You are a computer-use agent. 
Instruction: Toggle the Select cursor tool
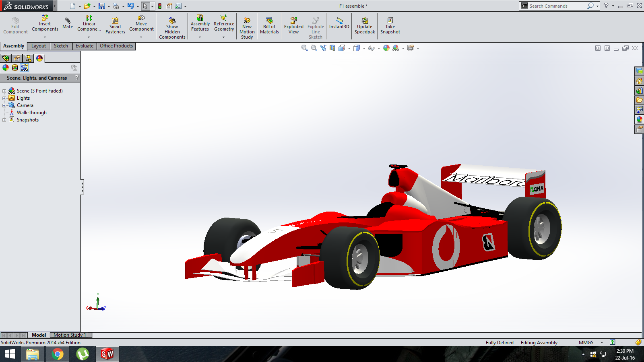click(145, 6)
